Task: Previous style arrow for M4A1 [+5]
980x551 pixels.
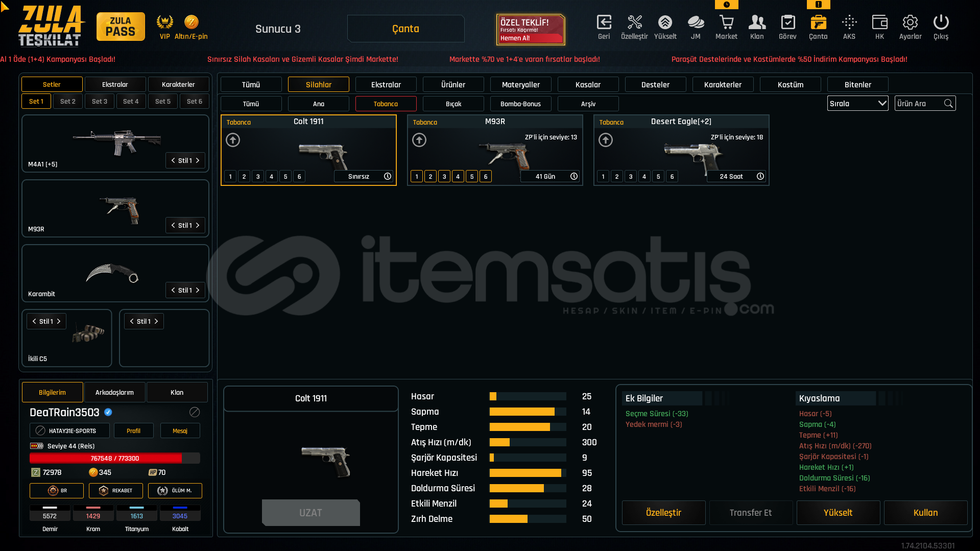Action: [173, 160]
